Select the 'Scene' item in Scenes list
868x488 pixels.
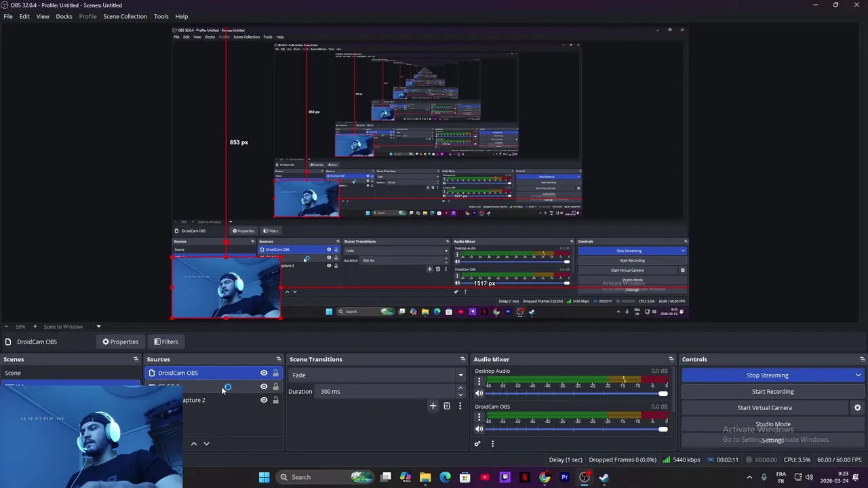pos(69,373)
